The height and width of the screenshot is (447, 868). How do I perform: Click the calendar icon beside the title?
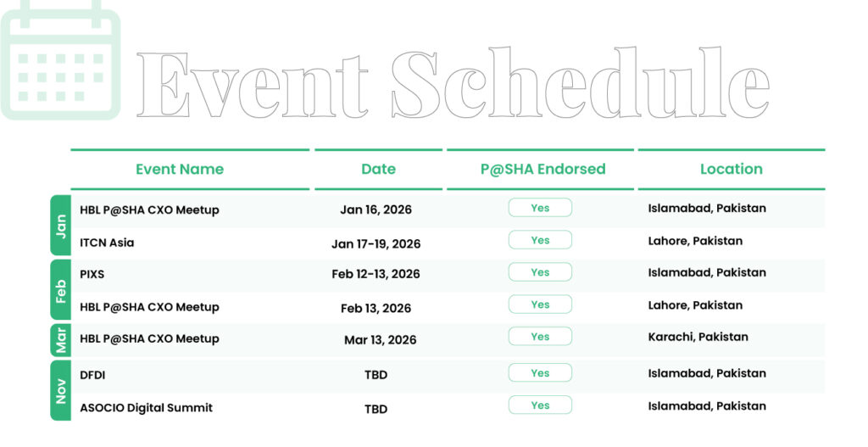point(61,64)
